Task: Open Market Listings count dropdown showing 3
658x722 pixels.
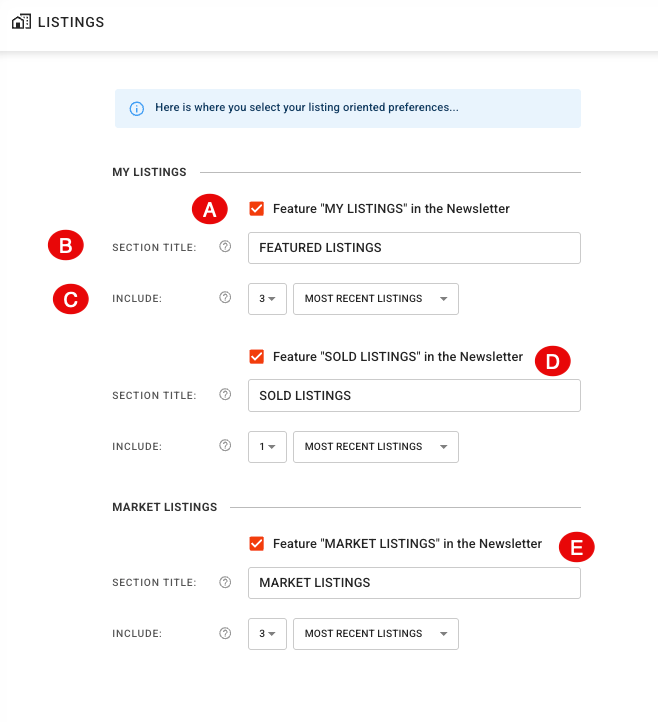Action: (268, 634)
